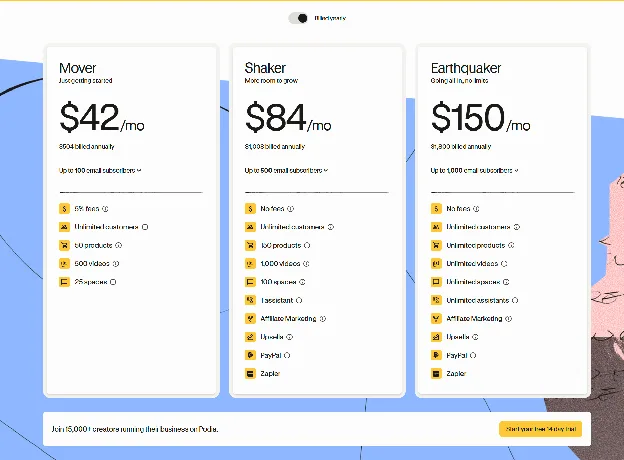Image resolution: width=624 pixels, height=460 pixels.
Task: Click Shaker 1,000 videos icon
Action: pyautogui.click(x=250, y=263)
